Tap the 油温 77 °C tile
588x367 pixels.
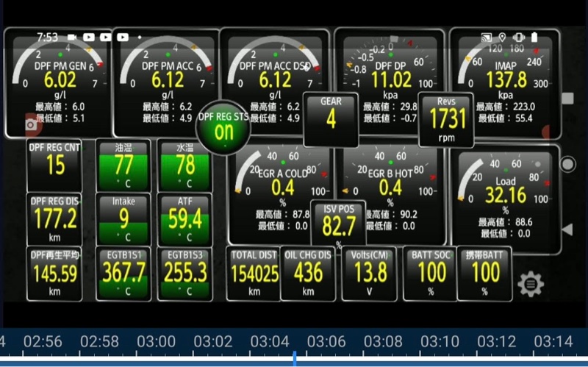click(x=123, y=165)
